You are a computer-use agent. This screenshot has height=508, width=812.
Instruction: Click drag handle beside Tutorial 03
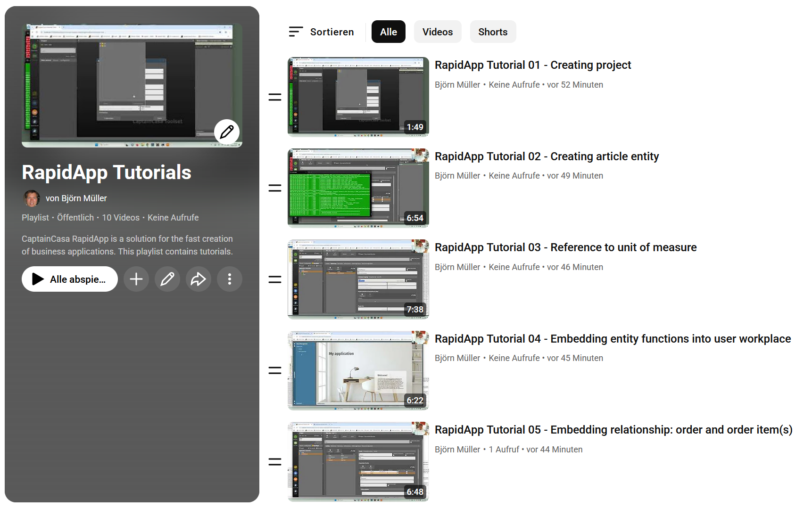click(x=275, y=279)
